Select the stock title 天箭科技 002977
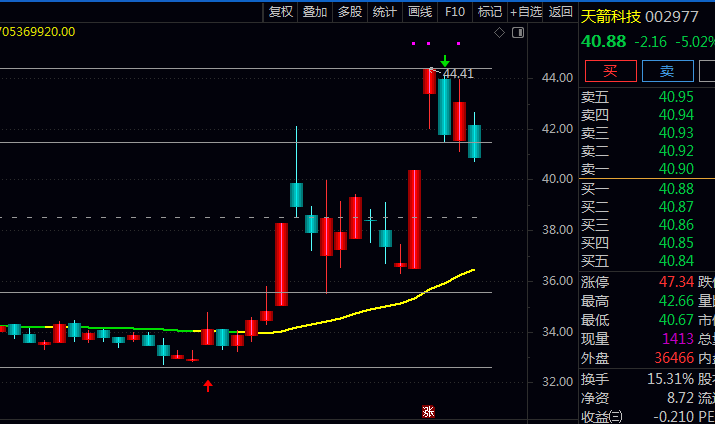This screenshot has height=424, width=715. (639, 17)
